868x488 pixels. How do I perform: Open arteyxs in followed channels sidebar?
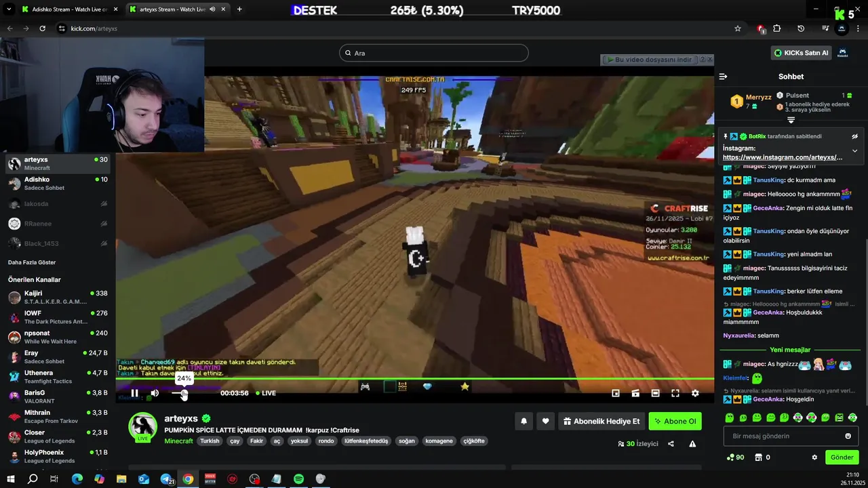(x=58, y=163)
